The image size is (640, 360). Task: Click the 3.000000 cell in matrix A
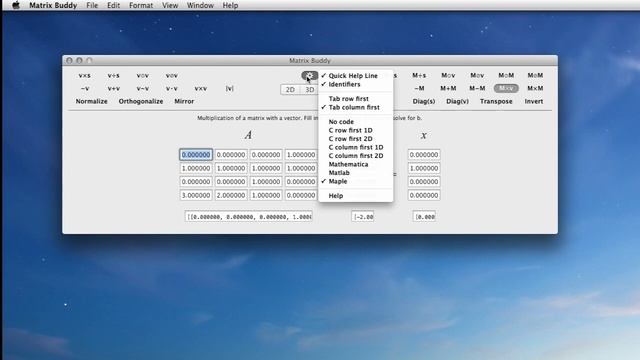coord(196,195)
